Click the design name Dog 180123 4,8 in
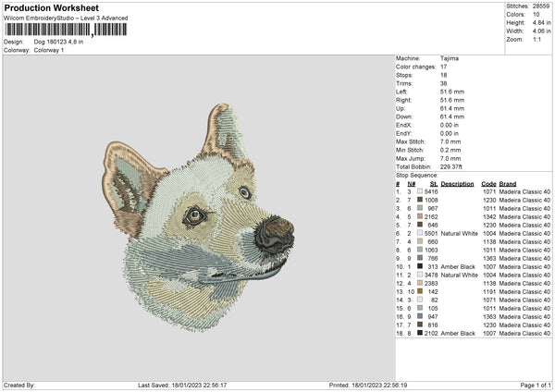 pos(58,42)
